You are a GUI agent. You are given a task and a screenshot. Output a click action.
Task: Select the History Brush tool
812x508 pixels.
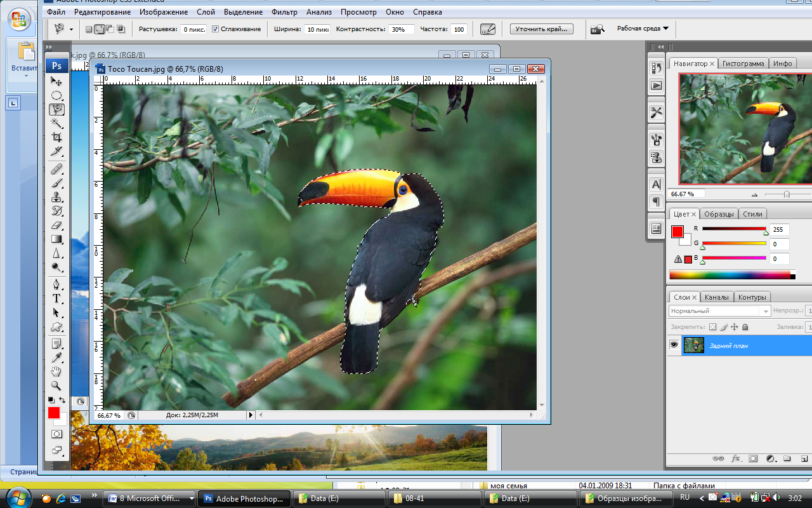[56, 211]
